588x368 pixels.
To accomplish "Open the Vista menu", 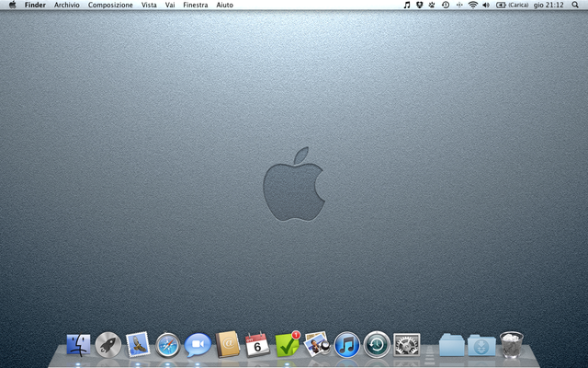I will pos(149,5).
